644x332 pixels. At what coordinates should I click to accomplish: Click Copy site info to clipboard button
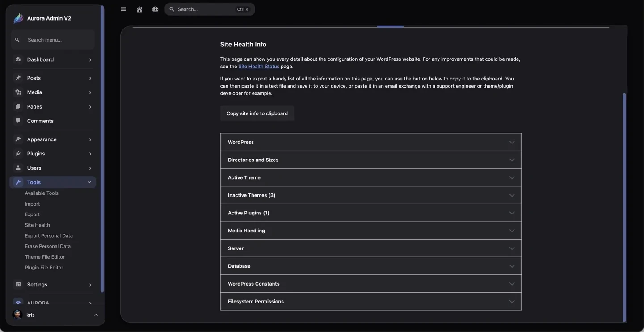pyautogui.click(x=257, y=113)
